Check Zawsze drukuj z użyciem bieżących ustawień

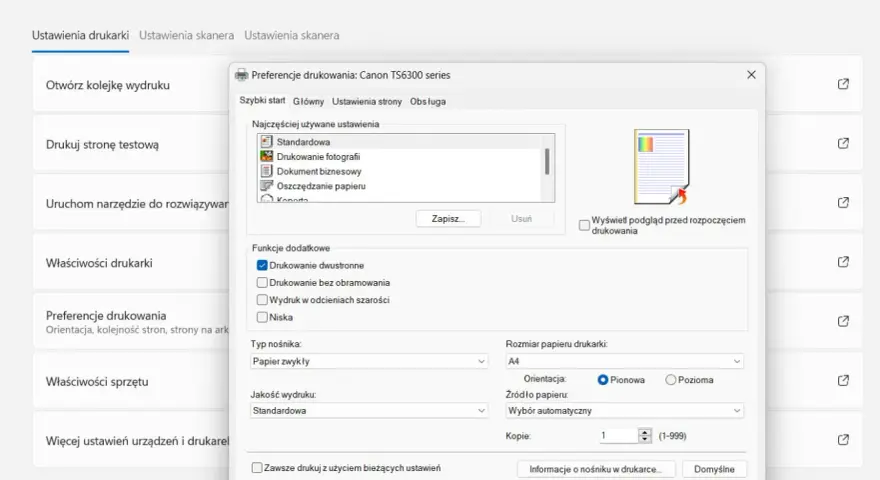tap(257, 468)
